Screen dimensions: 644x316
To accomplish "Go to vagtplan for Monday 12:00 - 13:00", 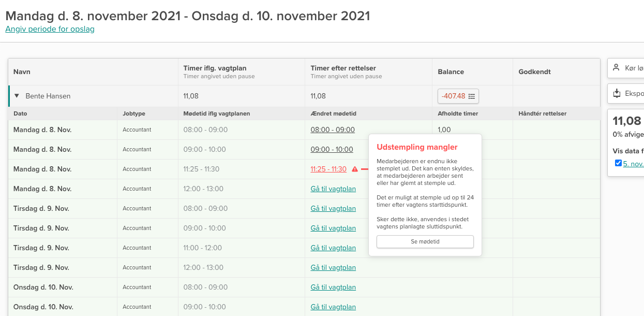I will click(x=333, y=189).
